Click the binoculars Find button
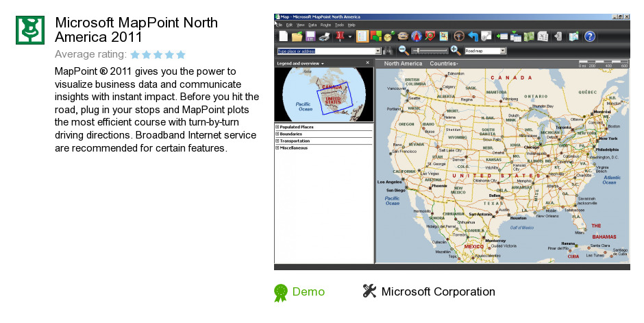Viewport: 644px width, 323px height. [387, 51]
